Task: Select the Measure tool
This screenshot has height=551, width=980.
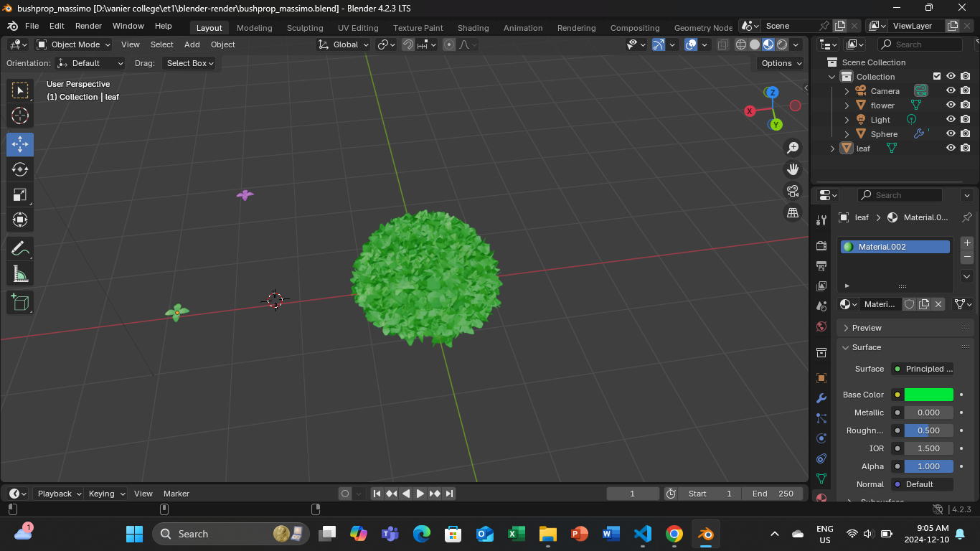Action: [20, 274]
